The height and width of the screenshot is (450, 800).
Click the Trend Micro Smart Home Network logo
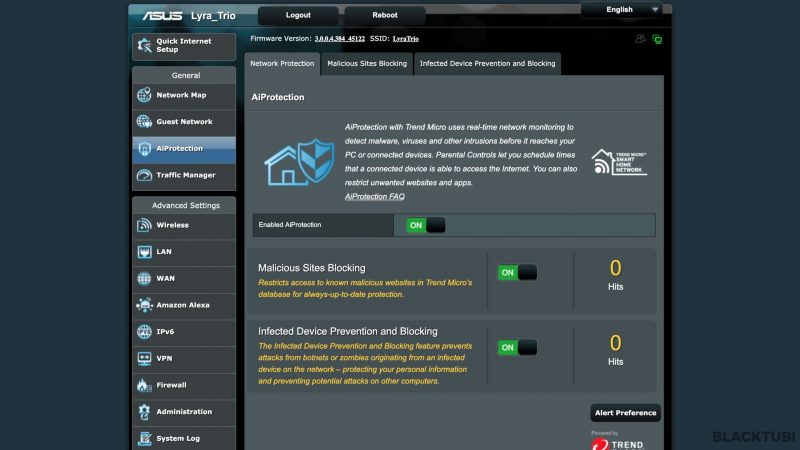point(619,162)
